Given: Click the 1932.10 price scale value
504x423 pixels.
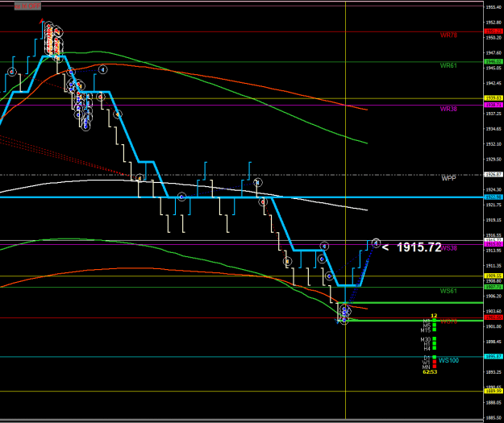Looking at the screenshot, I should (x=494, y=144).
